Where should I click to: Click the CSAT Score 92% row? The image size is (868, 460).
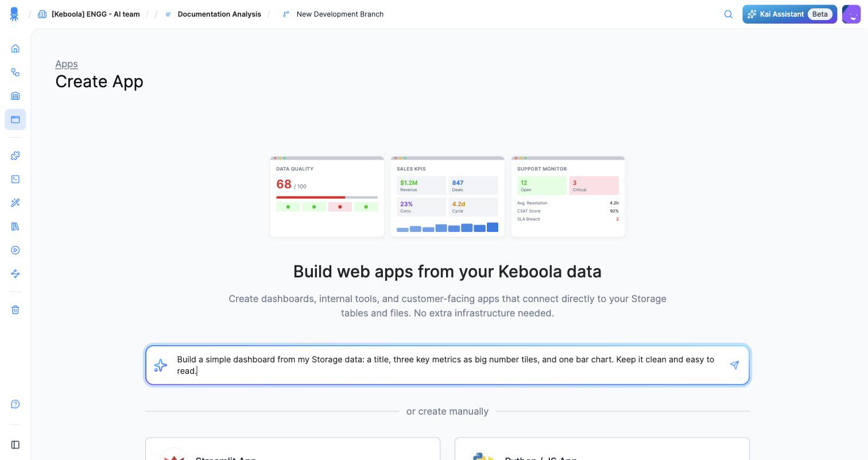coord(568,211)
